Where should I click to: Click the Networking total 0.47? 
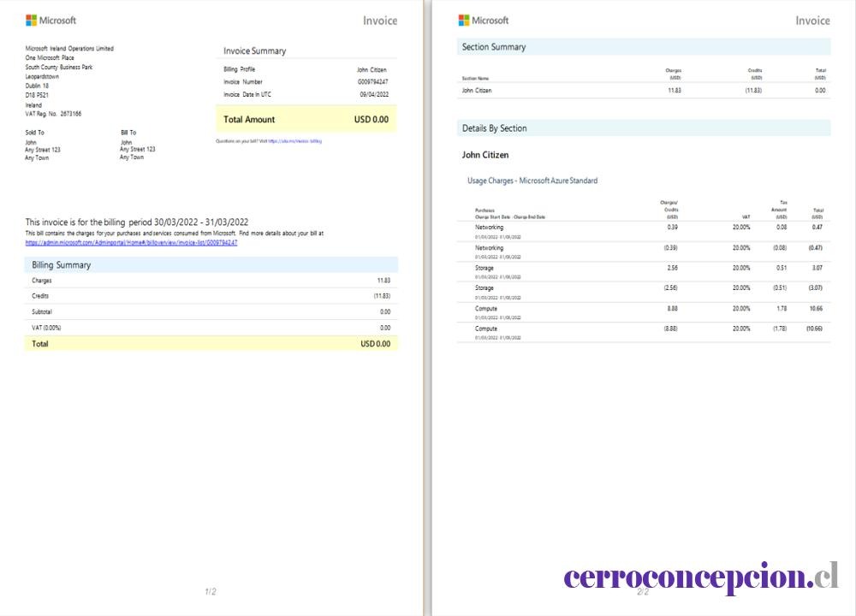tap(817, 227)
